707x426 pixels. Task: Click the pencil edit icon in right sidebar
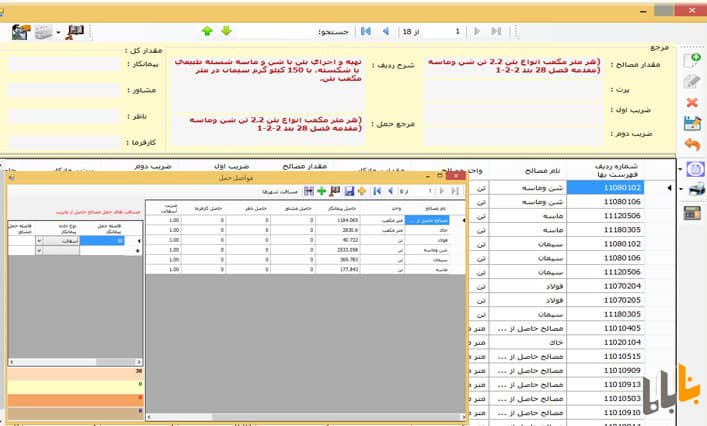692,82
